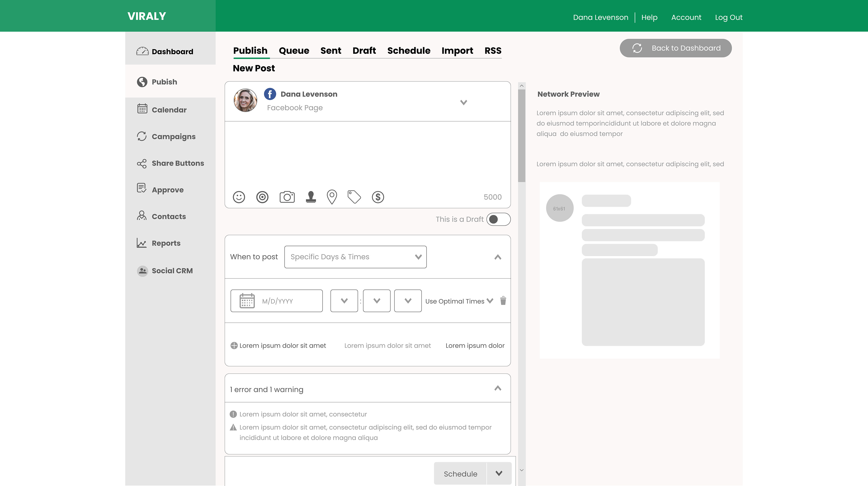Click the 61x61 avatar placeholder in preview
Screen dimensions: 868x486
point(560,208)
